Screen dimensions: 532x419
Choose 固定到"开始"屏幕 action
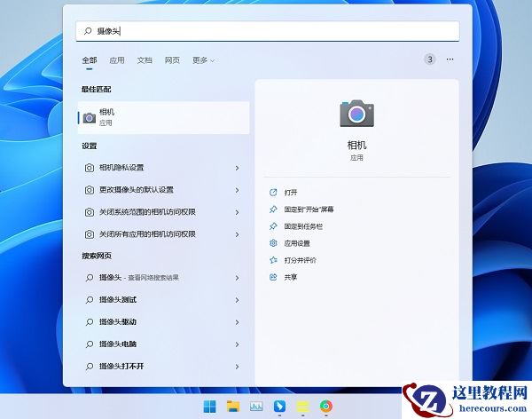coord(309,209)
